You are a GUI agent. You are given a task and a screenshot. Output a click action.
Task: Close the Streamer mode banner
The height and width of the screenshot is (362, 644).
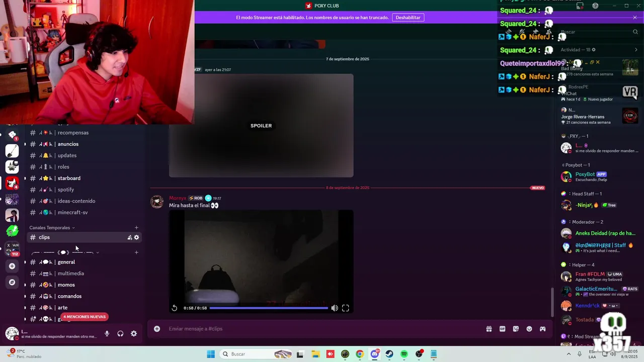point(635,18)
